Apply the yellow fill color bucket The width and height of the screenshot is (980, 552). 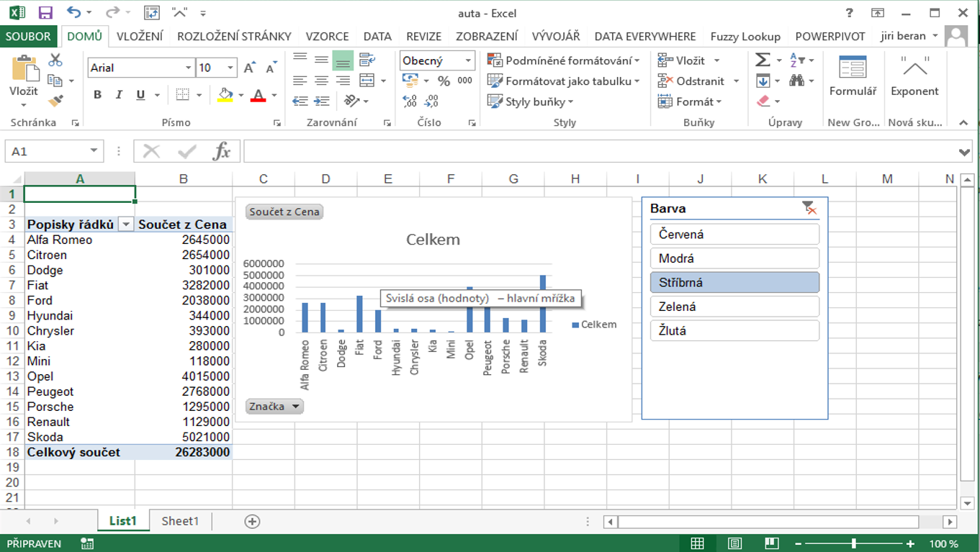click(x=225, y=95)
